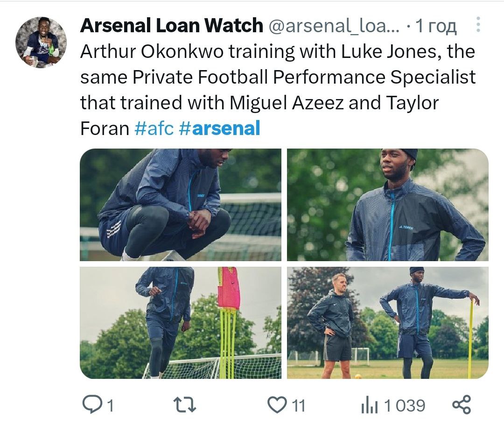Repost this tweet with the retweet icon
The image size is (504, 427).
pyautogui.click(x=184, y=405)
